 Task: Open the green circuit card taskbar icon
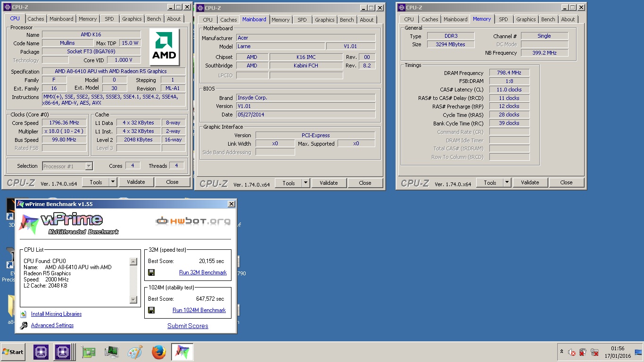[88, 352]
